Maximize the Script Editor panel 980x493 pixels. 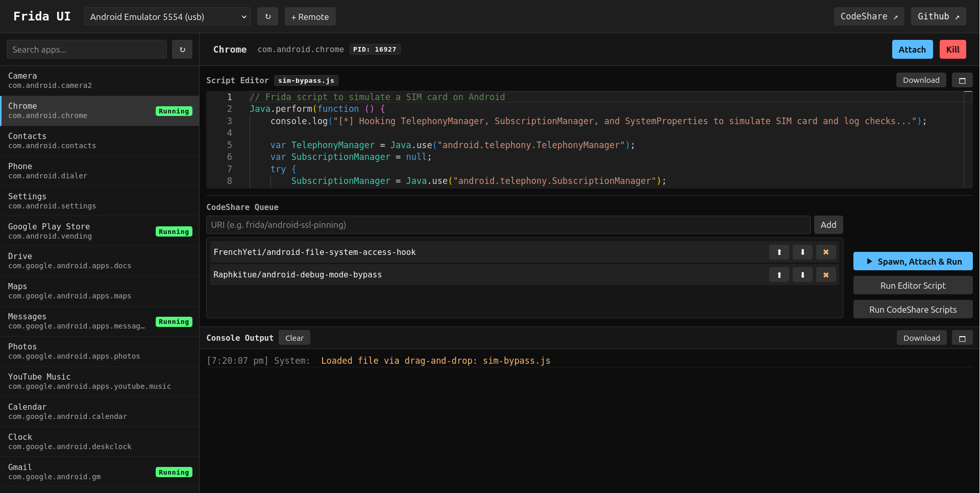(x=962, y=80)
